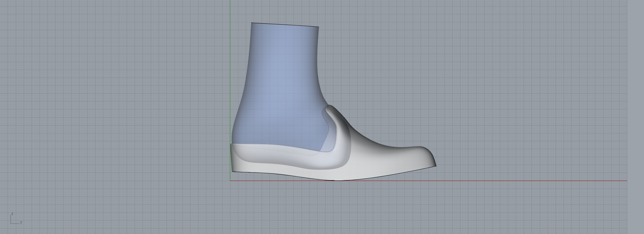
Task: Click the red horizontal Y axis line
Action: pyautogui.click(x=498, y=181)
